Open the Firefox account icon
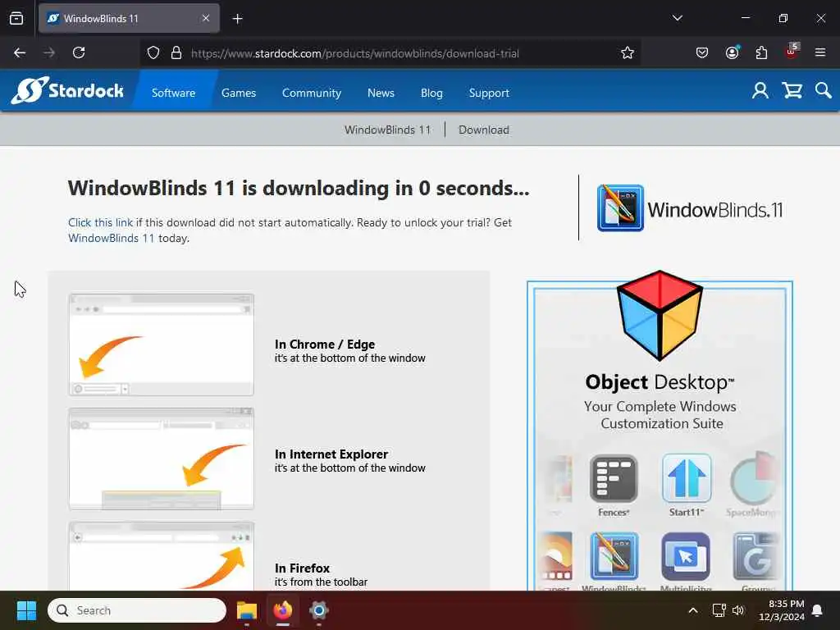This screenshot has width=840, height=630. pos(732,52)
